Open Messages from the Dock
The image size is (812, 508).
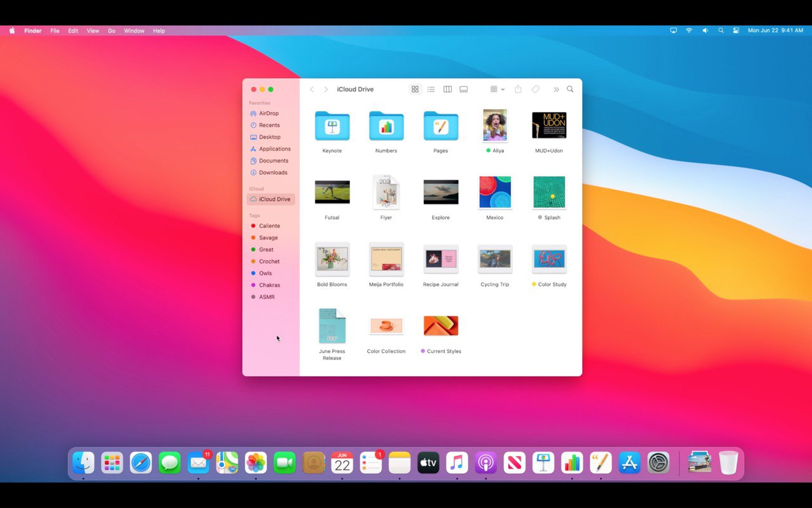(169, 463)
